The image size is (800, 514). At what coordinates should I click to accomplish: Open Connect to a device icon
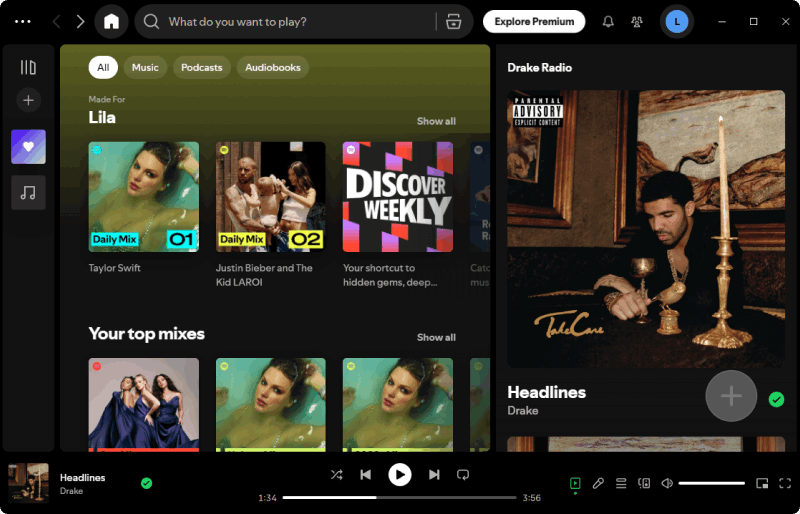pos(644,483)
